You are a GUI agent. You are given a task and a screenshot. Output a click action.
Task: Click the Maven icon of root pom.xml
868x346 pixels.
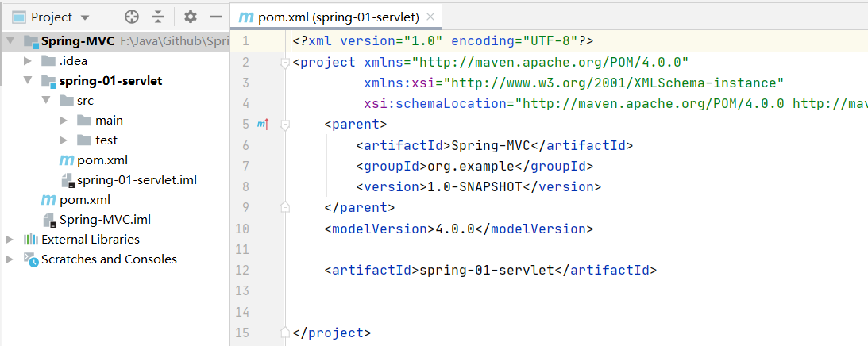coord(48,200)
